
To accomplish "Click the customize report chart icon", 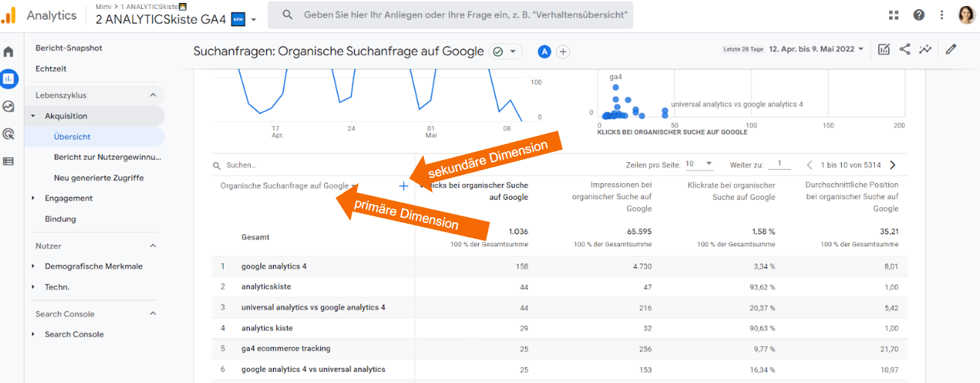I will point(884,50).
